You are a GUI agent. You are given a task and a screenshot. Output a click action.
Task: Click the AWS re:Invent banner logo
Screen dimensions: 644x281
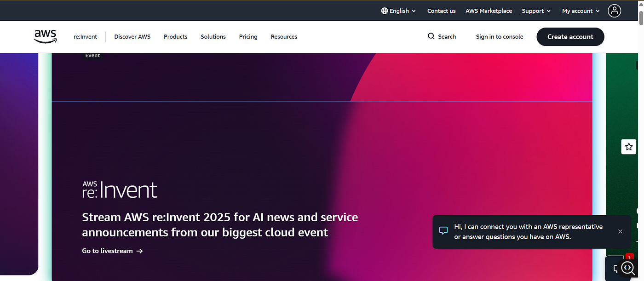(120, 189)
